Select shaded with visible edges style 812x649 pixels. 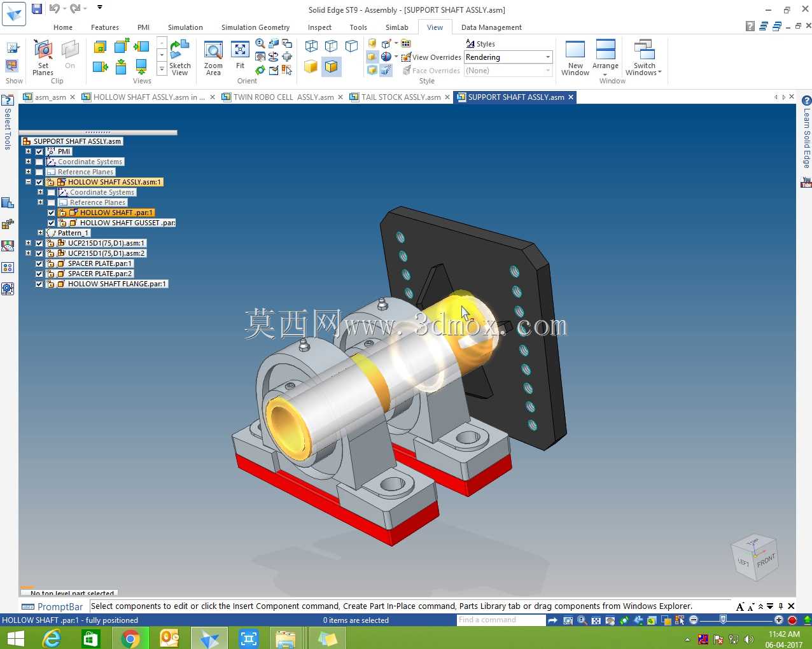[x=331, y=66]
